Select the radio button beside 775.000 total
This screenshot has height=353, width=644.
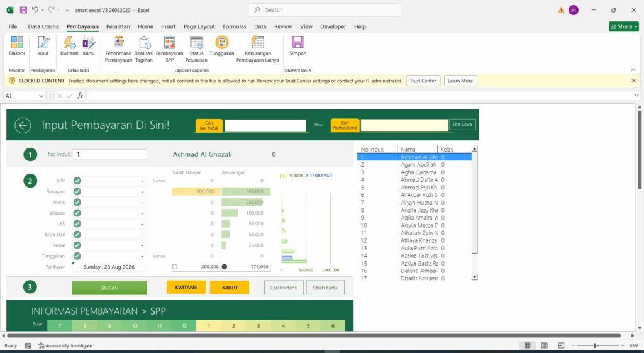coord(225,267)
